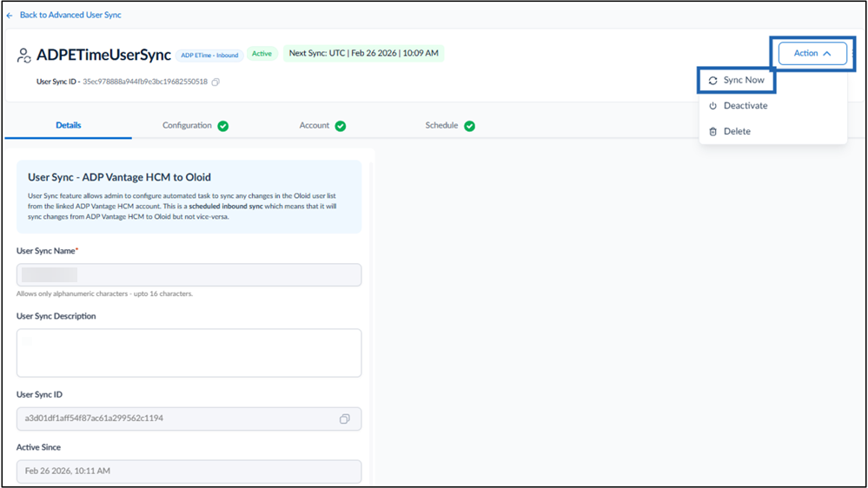This screenshot has height=488, width=868.
Task: Copy the User Sync ID in the header
Action: (215, 82)
